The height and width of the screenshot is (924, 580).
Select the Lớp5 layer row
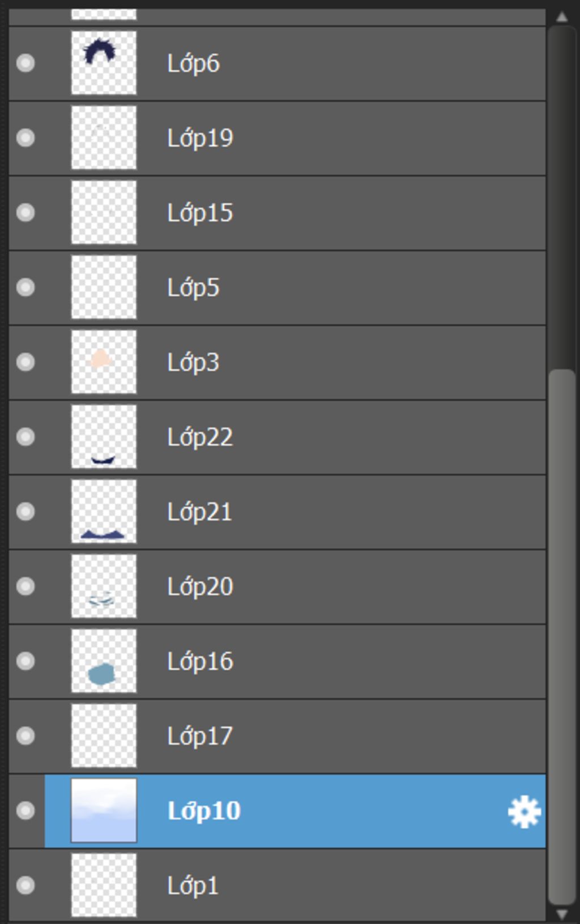[277, 287]
